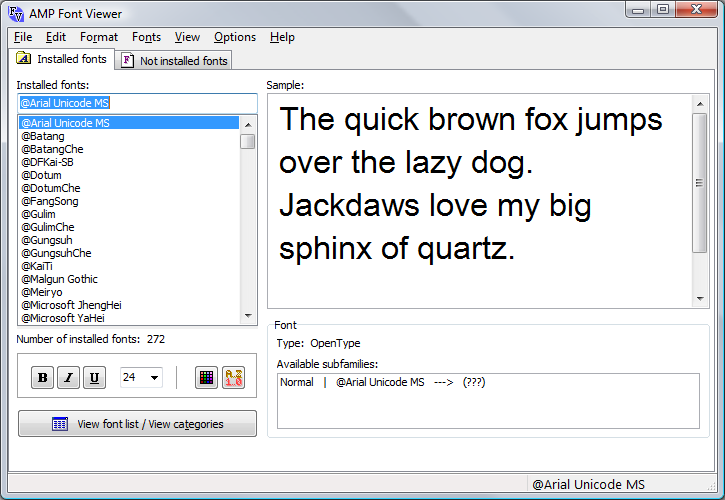Switch to Not installed fonts tab
725x500 pixels.
click(x=175, y=61)
